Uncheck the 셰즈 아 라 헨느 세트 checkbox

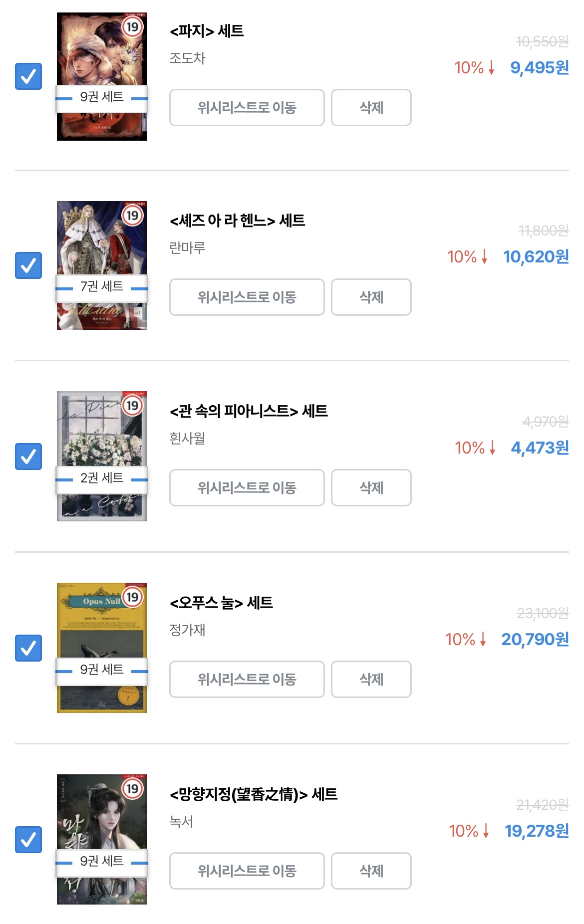click(28, 265)
